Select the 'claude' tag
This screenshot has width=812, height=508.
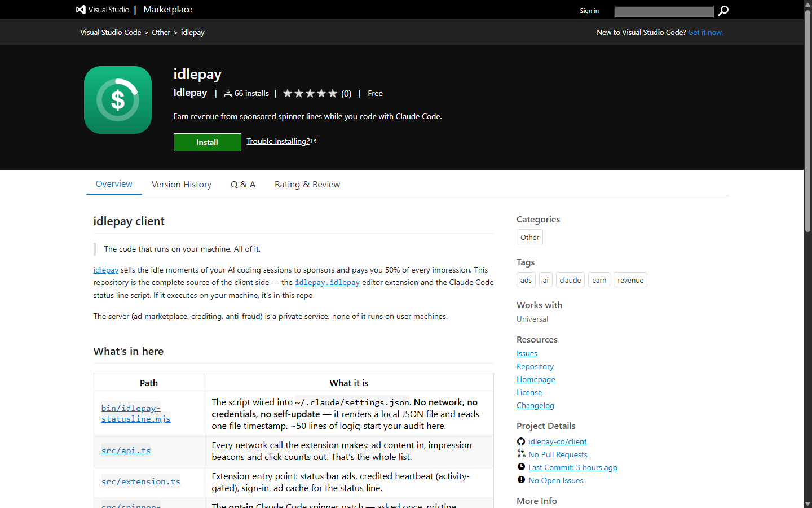pos(570,280)
